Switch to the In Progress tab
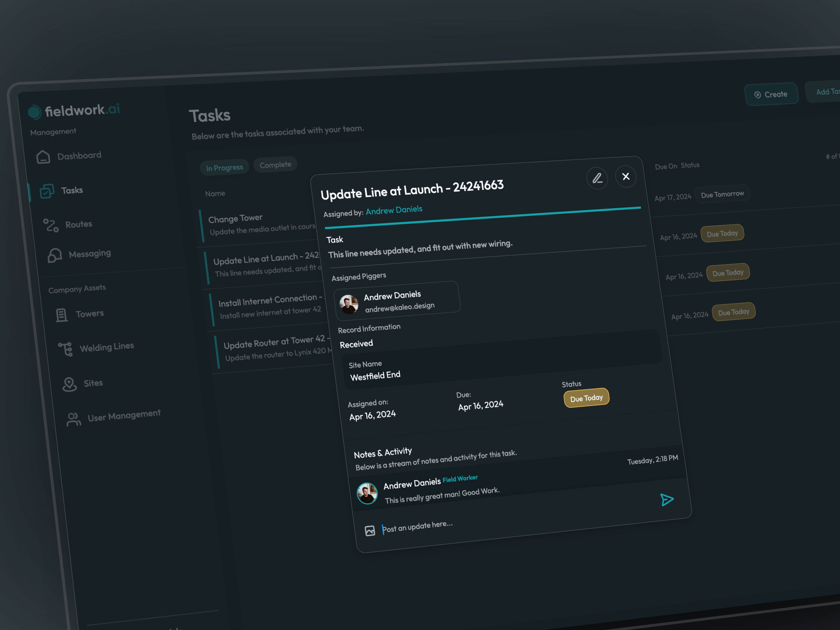This screenshot has width=840, height=630. 224,168
